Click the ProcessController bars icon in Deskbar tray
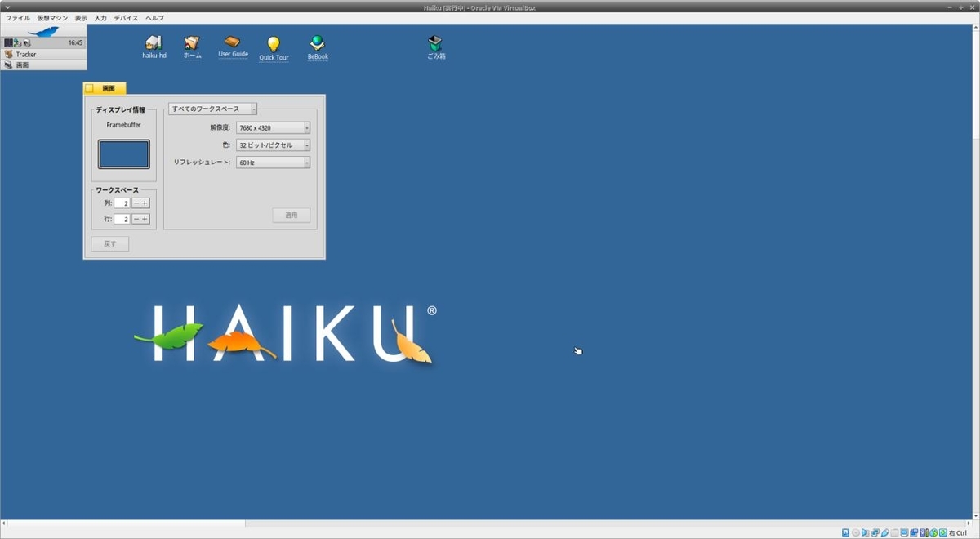The image size is (980, 539). tap(8, 42)
